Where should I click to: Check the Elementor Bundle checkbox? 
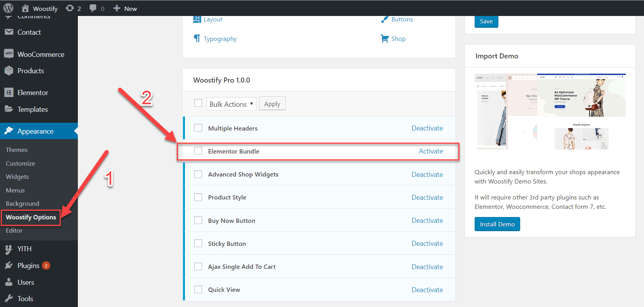[198, 151]
